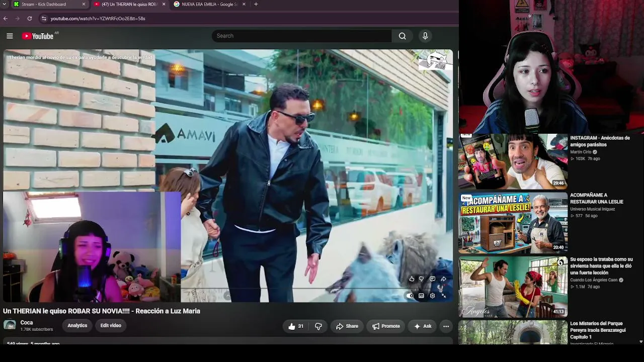This screenshot has height=362, width=644.
Task: Like the video with 31 likes
Action: tap(296, 326)
